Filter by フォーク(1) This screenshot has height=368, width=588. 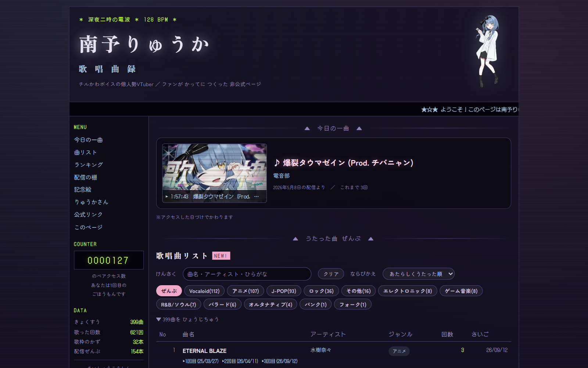353,304
